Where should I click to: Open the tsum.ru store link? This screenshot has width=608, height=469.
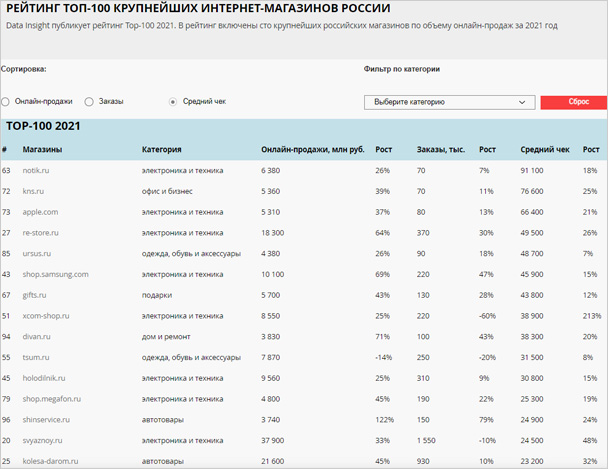[36, 357]
